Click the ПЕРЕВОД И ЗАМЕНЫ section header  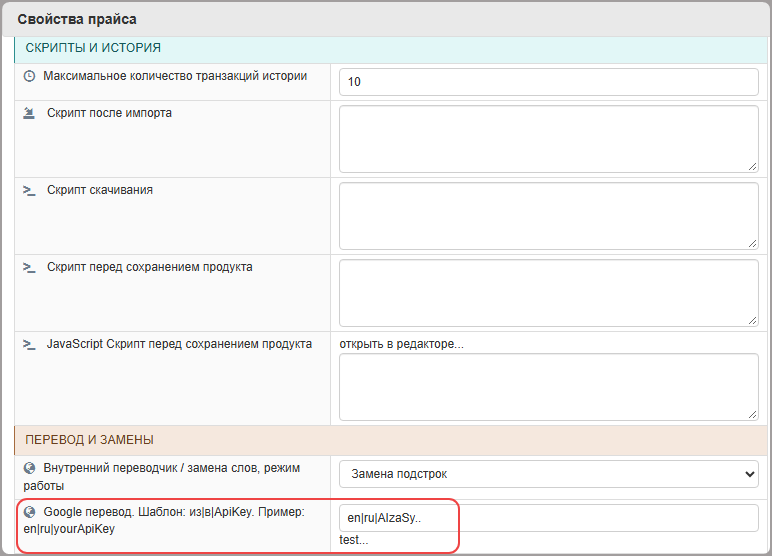[x=390, y=440]
